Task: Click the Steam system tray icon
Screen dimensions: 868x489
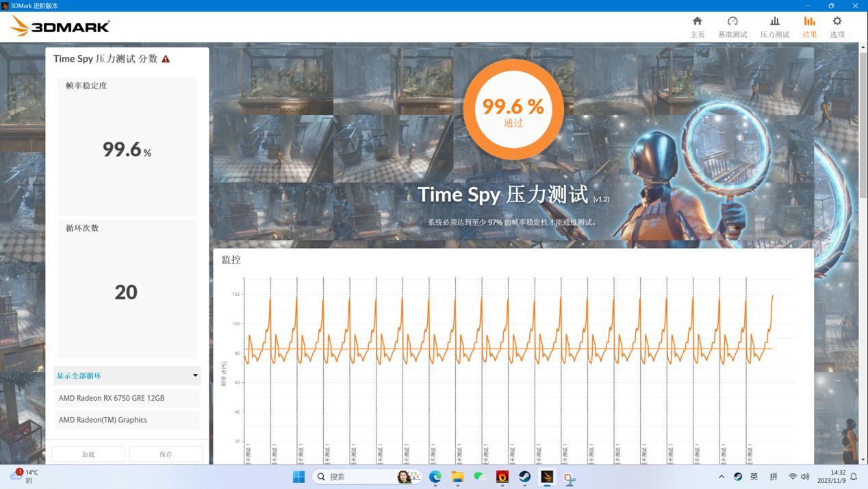Action: click(738, 477)
